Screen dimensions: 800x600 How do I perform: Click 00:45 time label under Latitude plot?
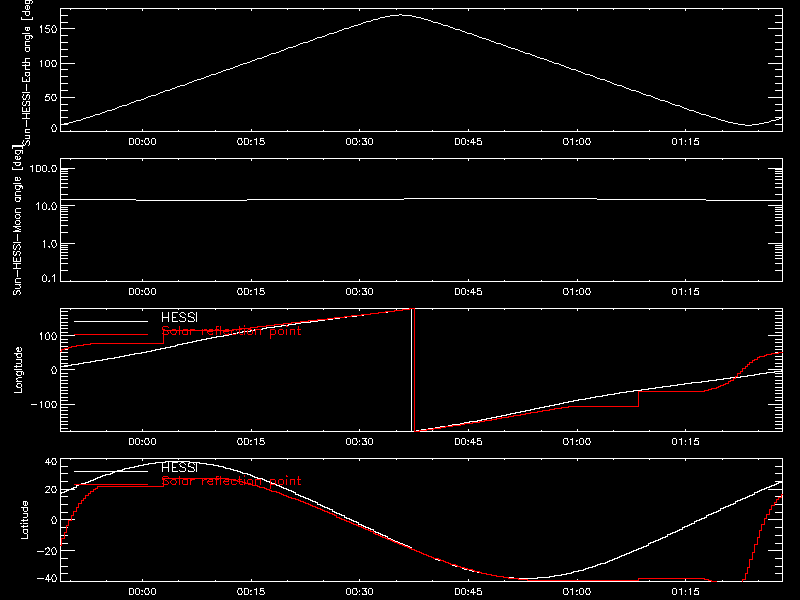(x=468, y=592)
